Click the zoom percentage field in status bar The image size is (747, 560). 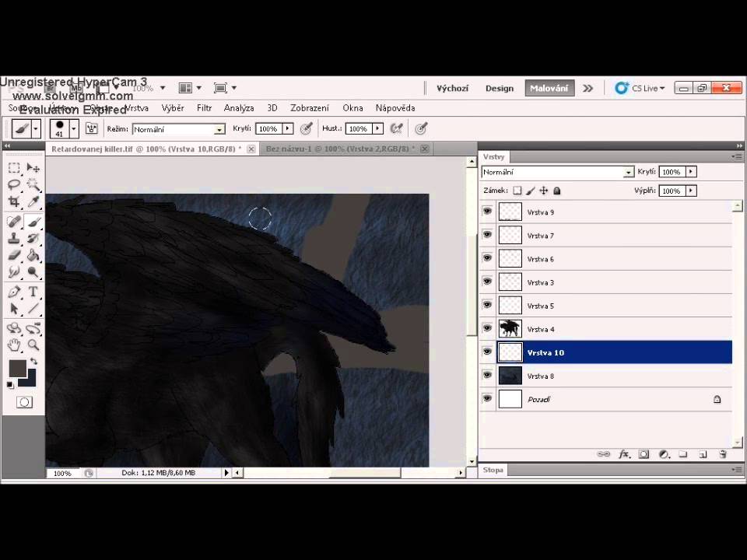click(62, 474)
